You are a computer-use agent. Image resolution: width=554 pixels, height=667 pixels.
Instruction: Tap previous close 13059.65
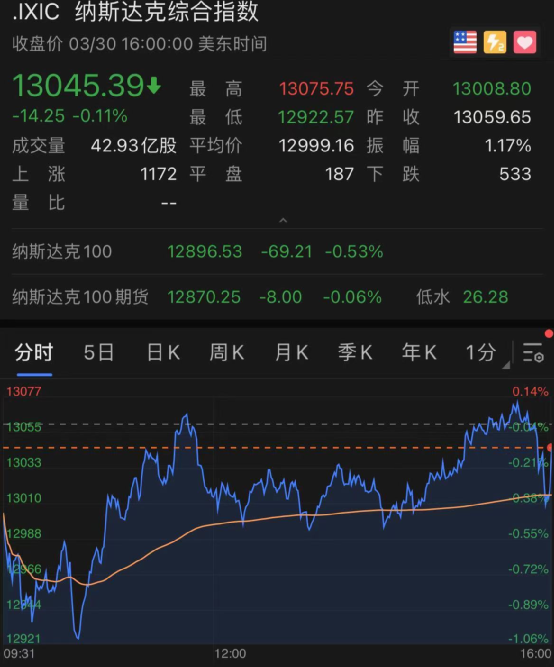(x=492, y=117)
